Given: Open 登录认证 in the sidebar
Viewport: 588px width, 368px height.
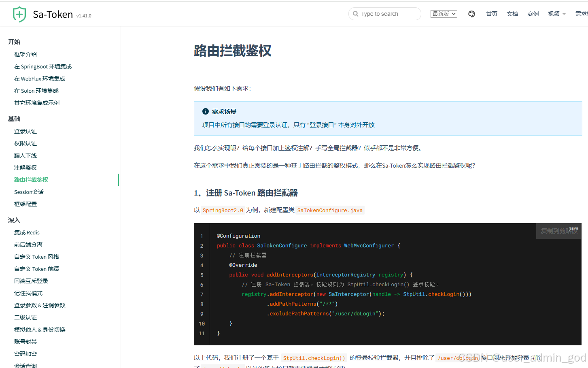Looking at the screenshot, I should (x=25, y=131).
